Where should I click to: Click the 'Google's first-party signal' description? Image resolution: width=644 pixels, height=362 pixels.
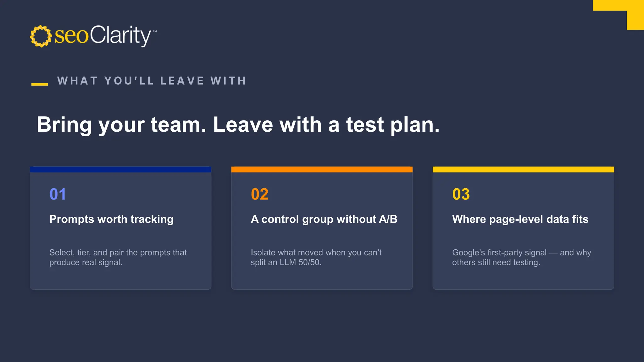tap(522, 257)
